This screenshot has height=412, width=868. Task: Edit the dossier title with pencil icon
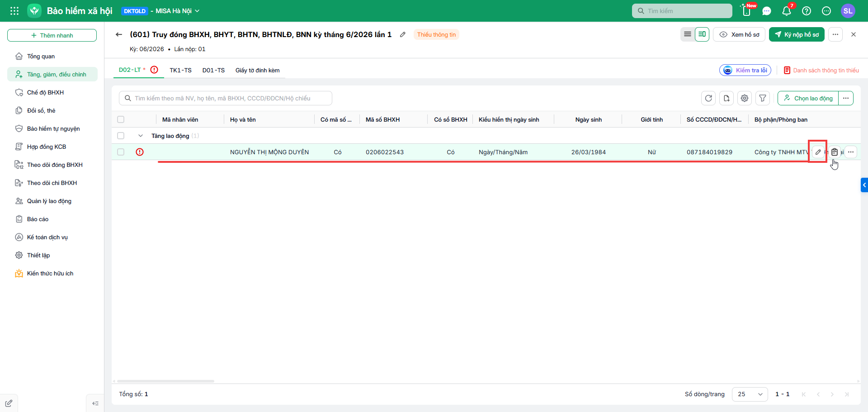tap(402, 34)
